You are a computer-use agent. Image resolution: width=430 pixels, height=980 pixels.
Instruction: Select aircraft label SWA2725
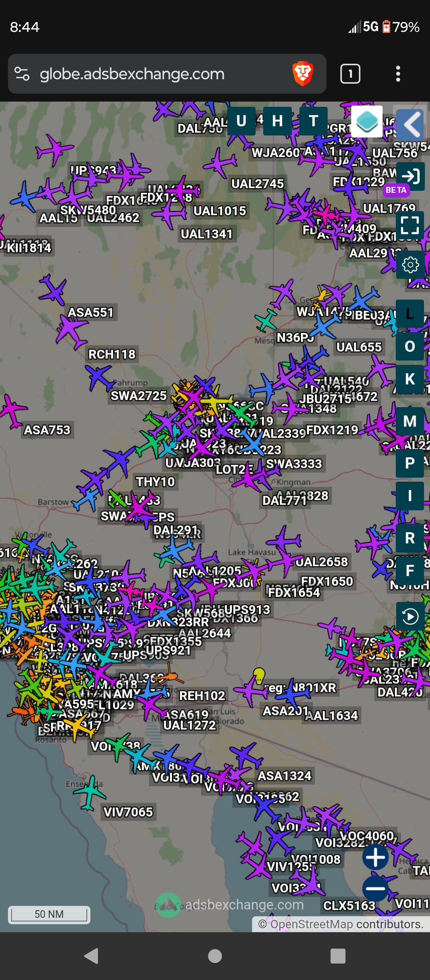coord(139,396)
